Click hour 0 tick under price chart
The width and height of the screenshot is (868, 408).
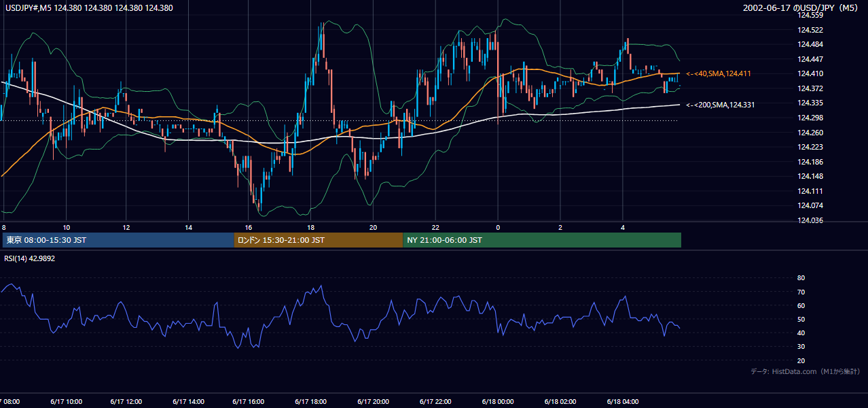tap(498, 227)
